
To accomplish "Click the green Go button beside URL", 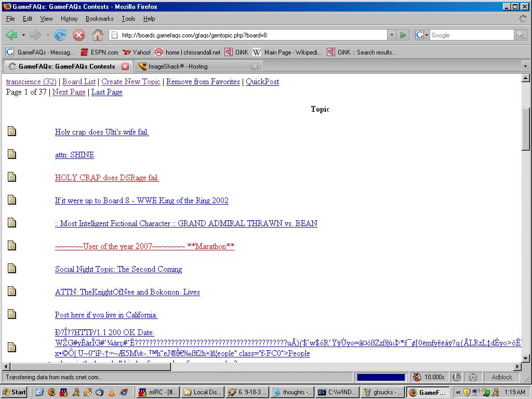I will coord(403,35).
